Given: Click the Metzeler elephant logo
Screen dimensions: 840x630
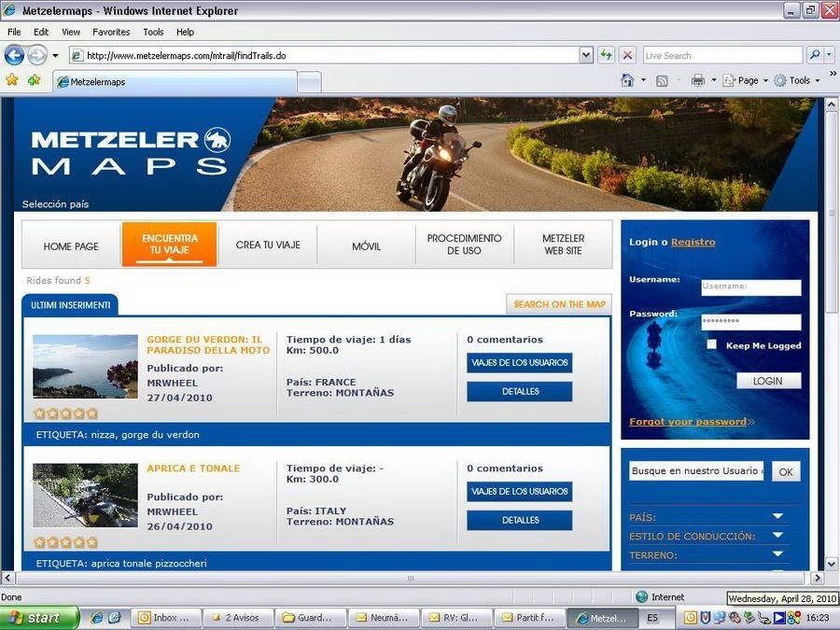Looking at the screenshot, I should 217,140.
